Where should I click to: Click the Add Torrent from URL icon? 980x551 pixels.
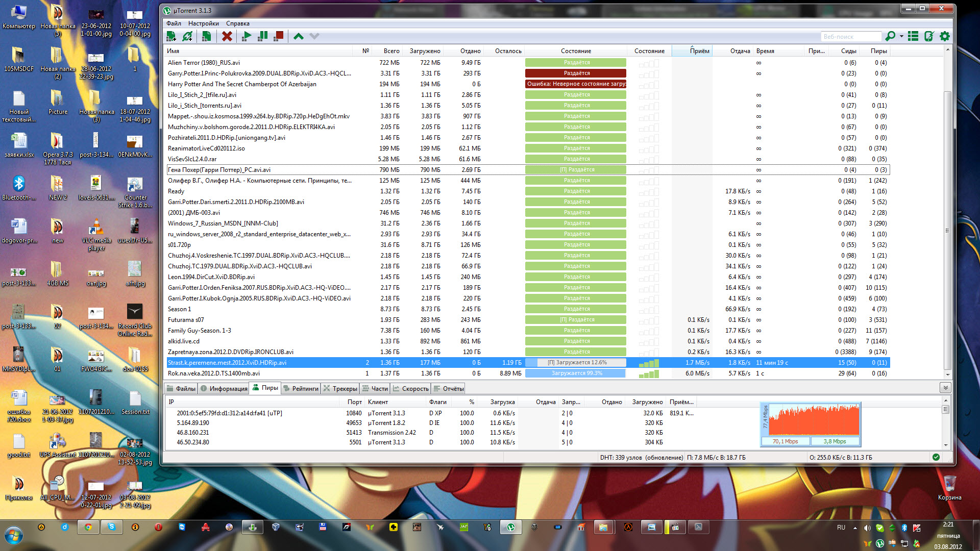(x=187, y=36)
